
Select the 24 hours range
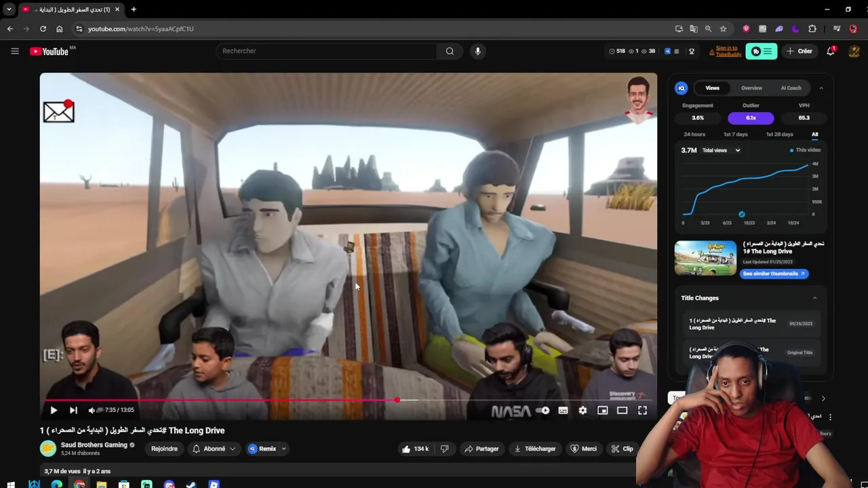click(694, 134)
